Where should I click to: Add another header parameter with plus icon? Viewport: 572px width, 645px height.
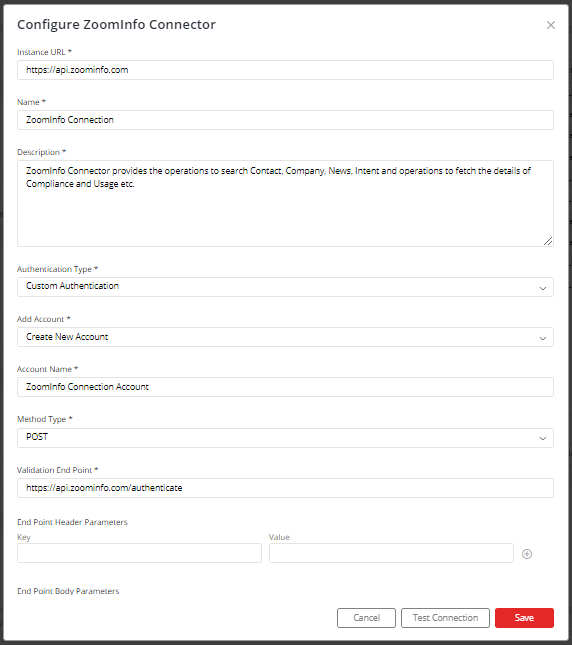[x=527, y=554]
